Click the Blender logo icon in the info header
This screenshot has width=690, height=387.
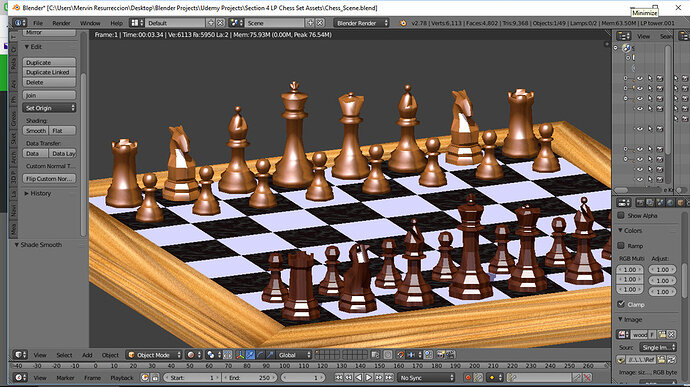click(403, 23)
